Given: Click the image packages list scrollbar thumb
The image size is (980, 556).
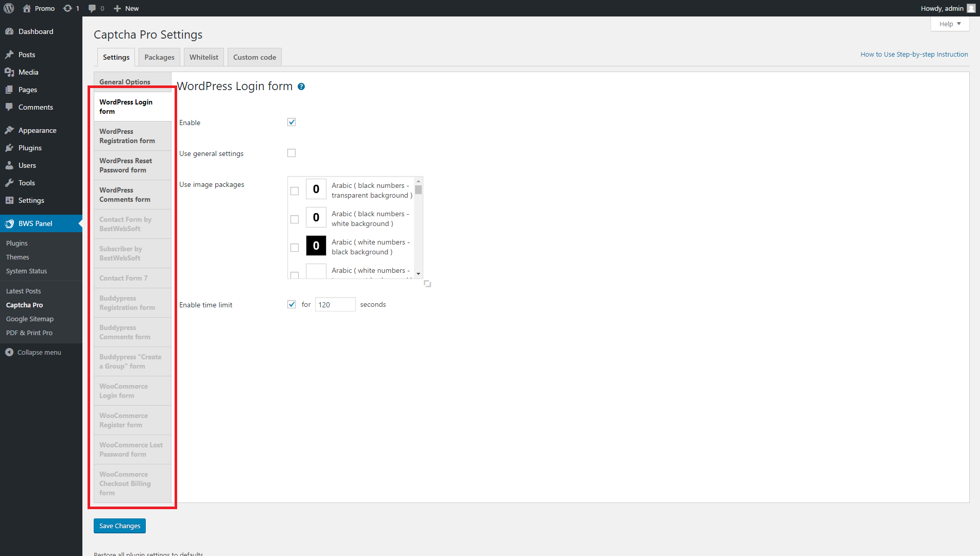Looking at the screenshot, I should pos(419,189).
